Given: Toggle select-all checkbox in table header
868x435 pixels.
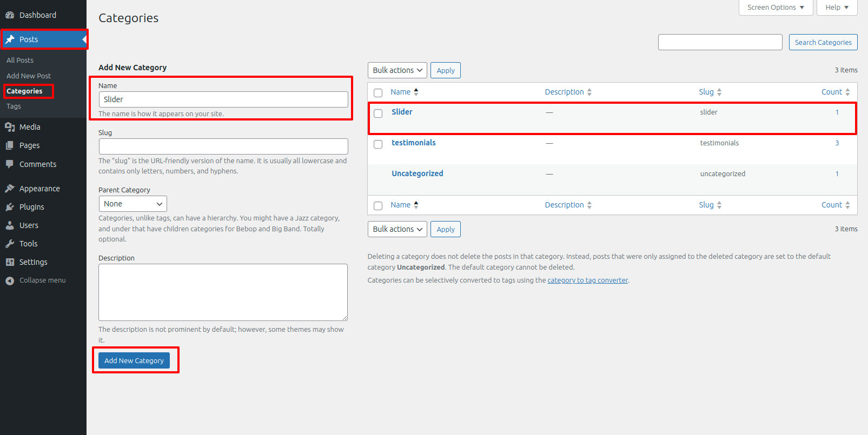Looking at the screenshot, I should click(378, 93).
